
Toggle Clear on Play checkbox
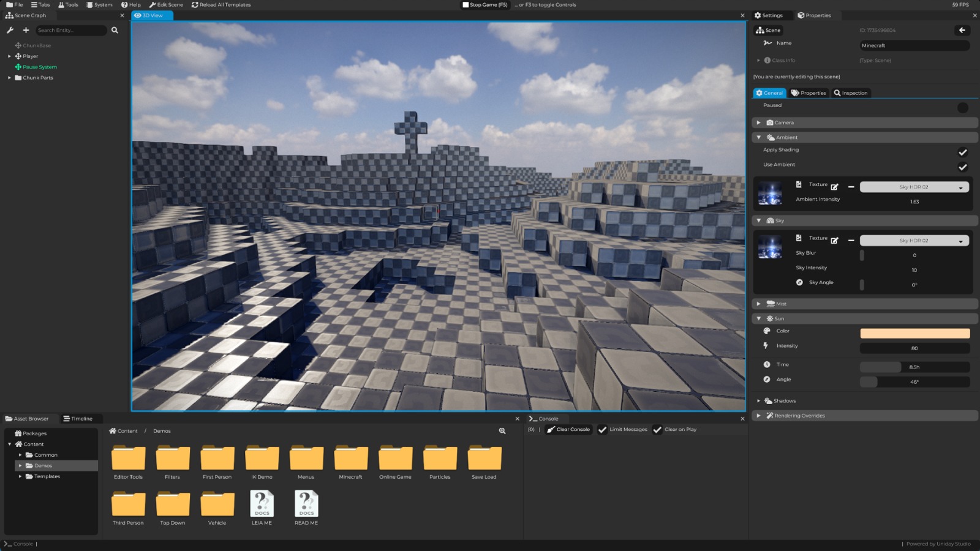[x=657, y=430]
